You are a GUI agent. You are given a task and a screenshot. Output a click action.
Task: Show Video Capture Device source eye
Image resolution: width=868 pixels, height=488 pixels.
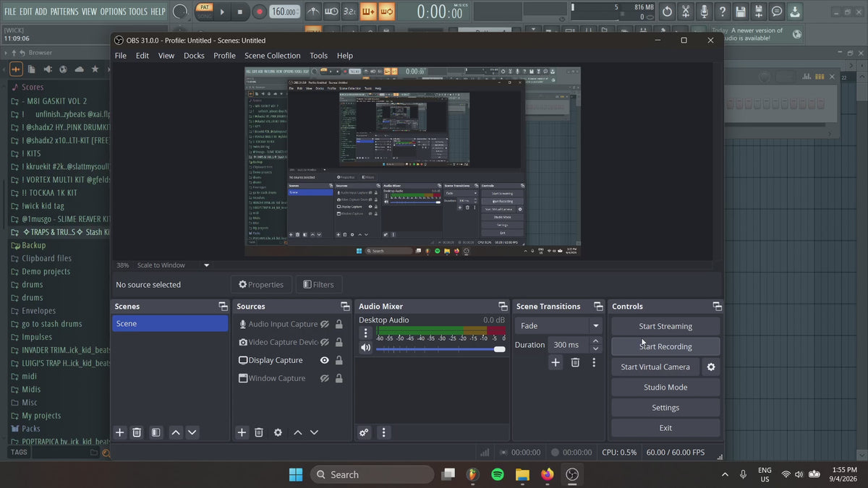[x=325, y=342]
